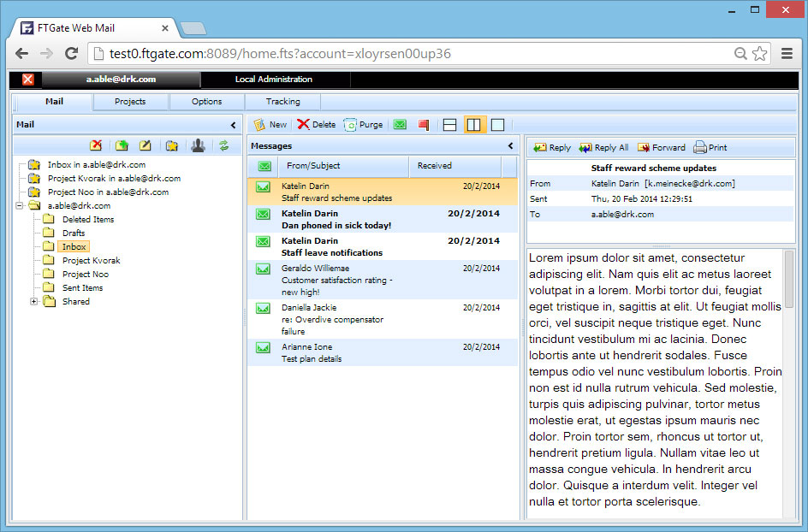Open the Options tab
808x532 pixels.
pyautogui.click(x=206, y=102)
